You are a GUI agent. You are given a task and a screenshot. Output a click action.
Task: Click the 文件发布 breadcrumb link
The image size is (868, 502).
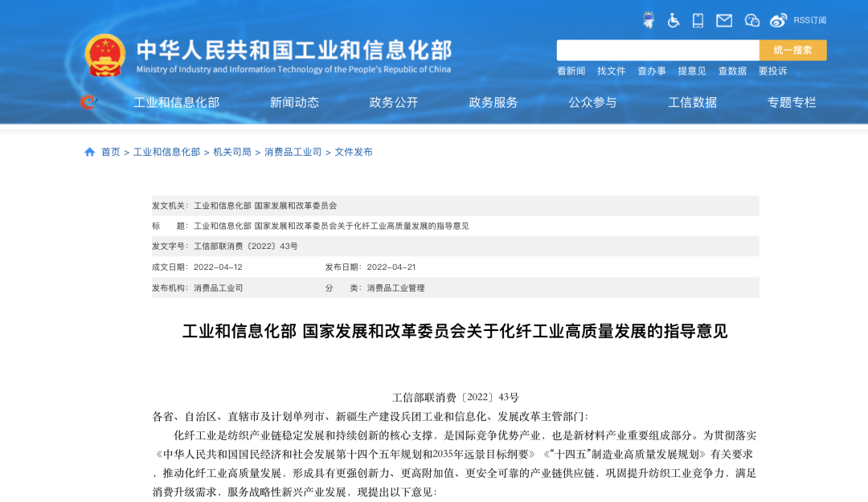(354, 152)
